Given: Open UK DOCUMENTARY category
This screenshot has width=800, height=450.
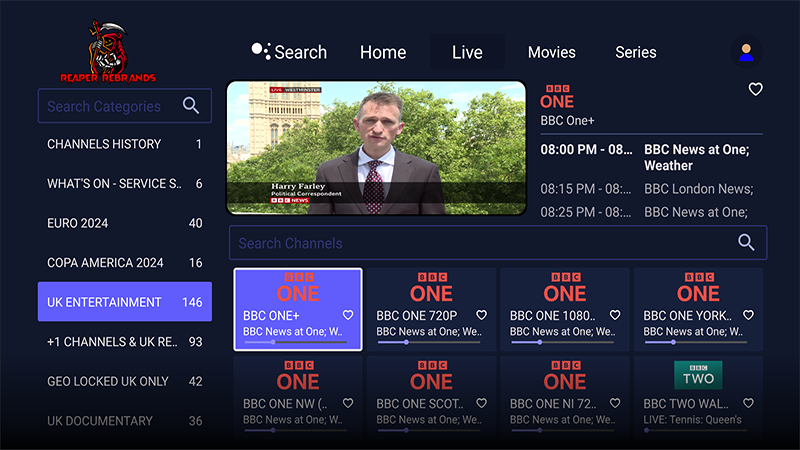Looking at the screenshot, I should click(125, 421).
